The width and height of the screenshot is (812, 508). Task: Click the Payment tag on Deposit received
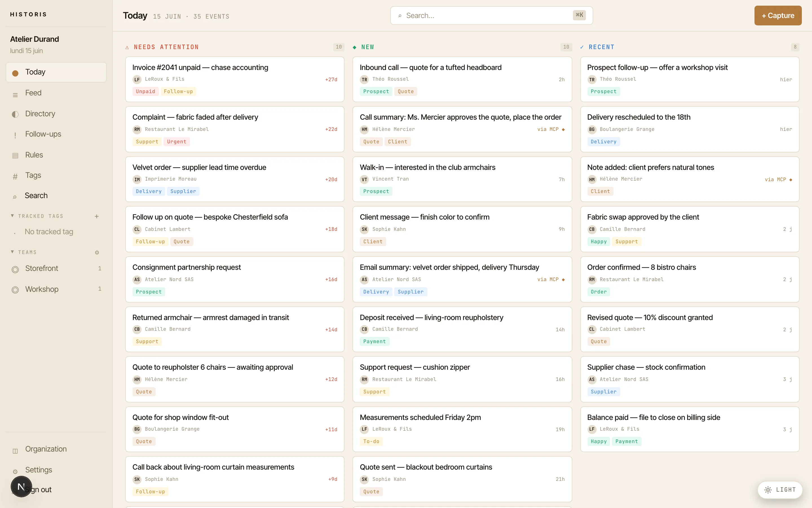(374, 342)
